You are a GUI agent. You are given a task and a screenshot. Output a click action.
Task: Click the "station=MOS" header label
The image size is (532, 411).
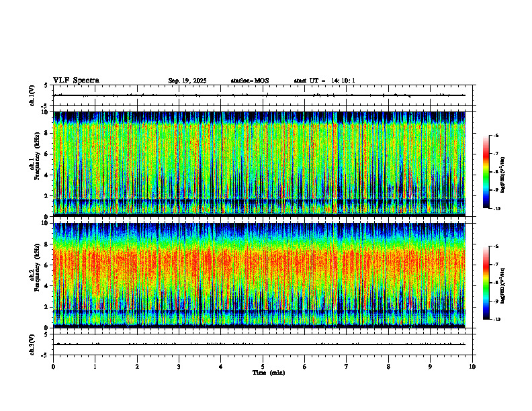click(x=250, y=81)
